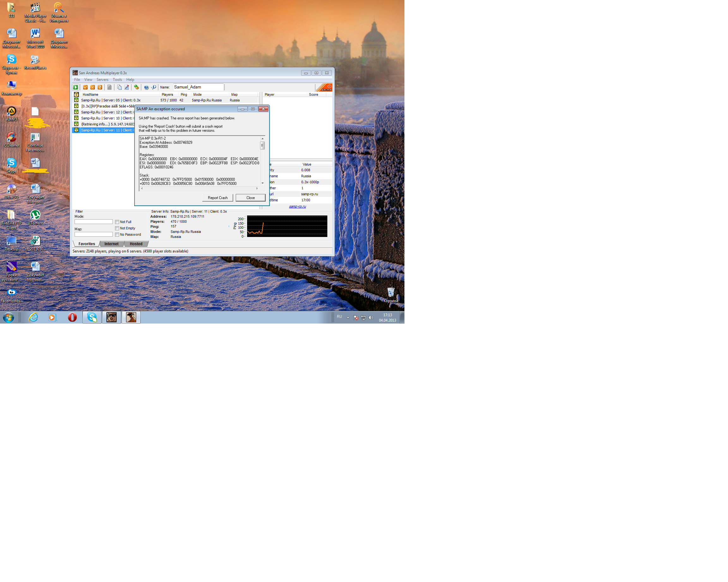Select the CCleaner desktop icon

11,139
